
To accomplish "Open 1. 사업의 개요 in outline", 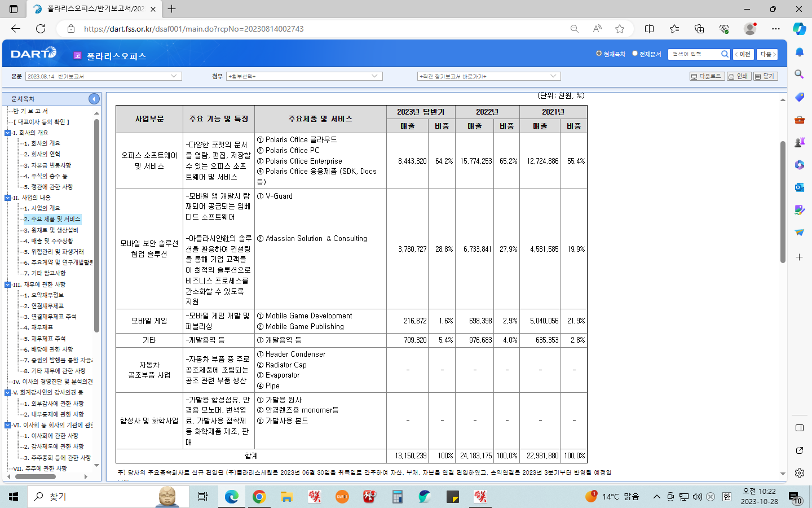I will 42,208.
